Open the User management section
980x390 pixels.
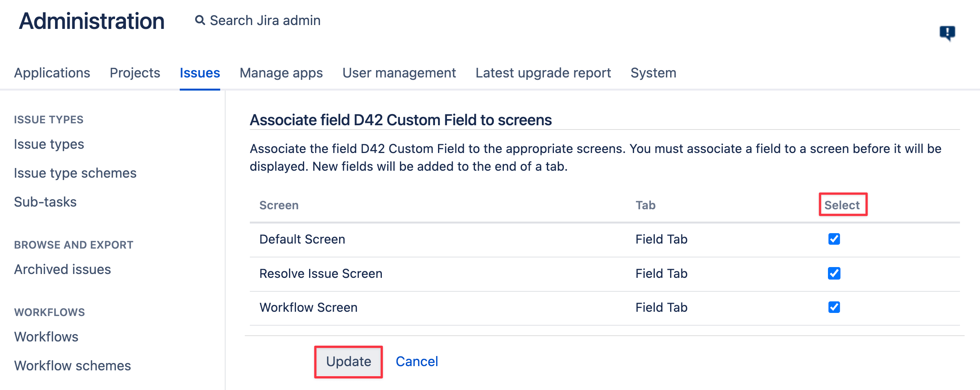(400, 72)
